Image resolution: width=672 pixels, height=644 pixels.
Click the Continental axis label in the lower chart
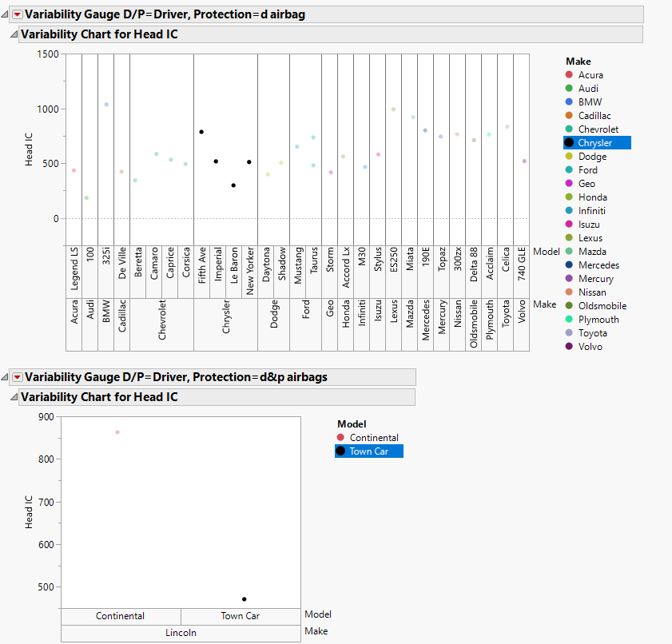(121, 616)
